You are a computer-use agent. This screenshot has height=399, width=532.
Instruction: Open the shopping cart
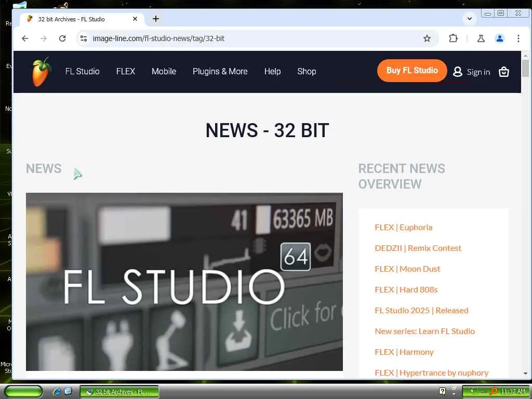[504, 72]
